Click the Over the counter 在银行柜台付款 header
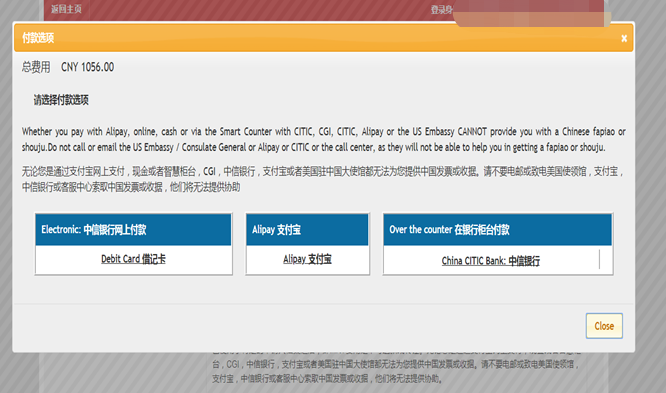This screenshot has width=666, height=393. tap(497, 229)
